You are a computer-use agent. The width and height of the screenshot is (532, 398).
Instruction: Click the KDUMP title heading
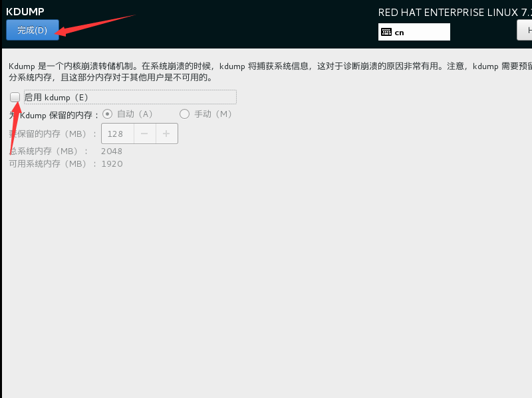[25, 11]
